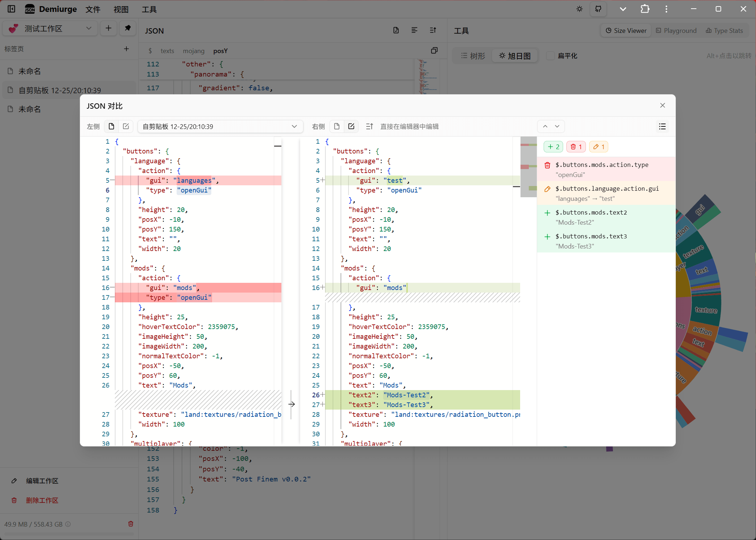Click the sort keys icon in dialog toolbar
Viewport: 756px width, 540px height.
point(369,126)
